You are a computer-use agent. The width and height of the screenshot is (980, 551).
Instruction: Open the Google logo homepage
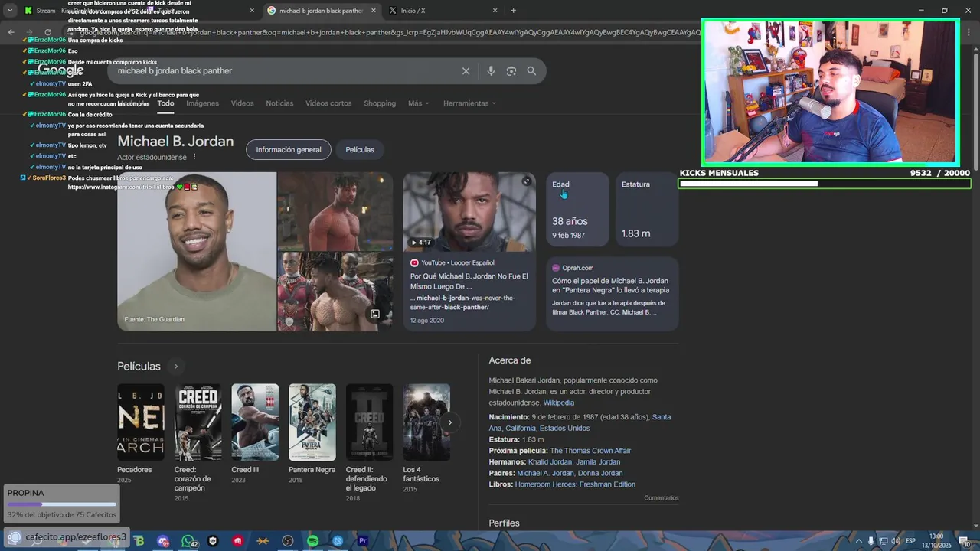tap(60, 70)
